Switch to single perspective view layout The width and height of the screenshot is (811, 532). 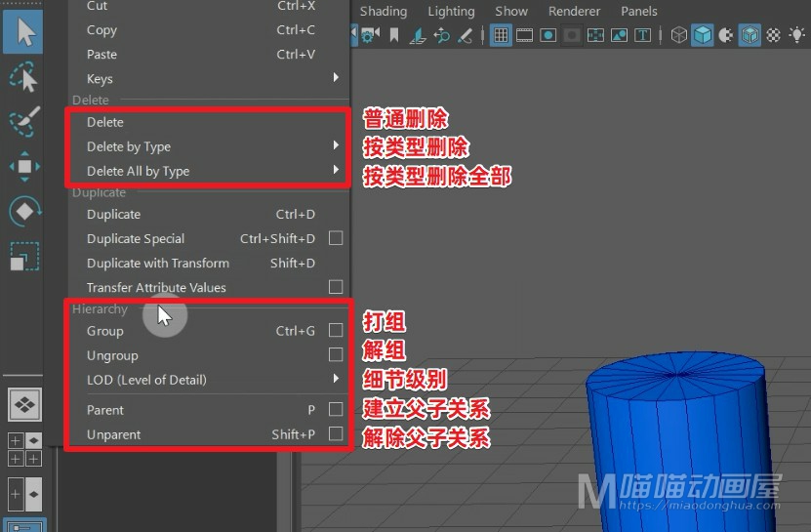[x=24, y=404]
